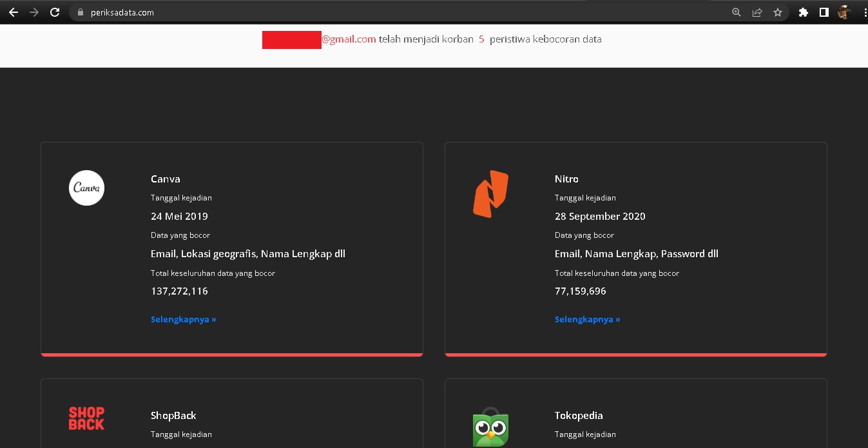This screenshot has height=448, width=868.
Task: Open Selengkapnya link under Canva
Action: point(183,319)
